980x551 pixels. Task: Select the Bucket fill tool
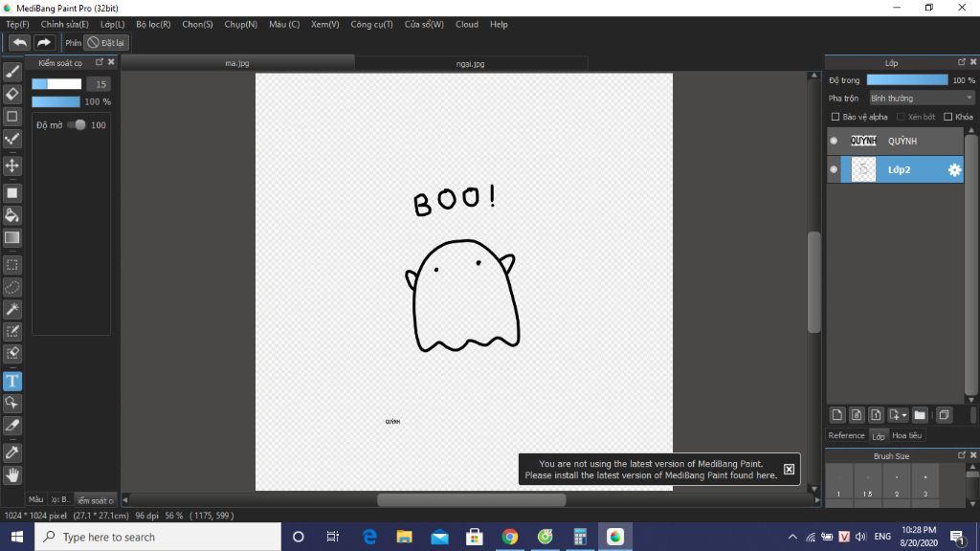11,215
